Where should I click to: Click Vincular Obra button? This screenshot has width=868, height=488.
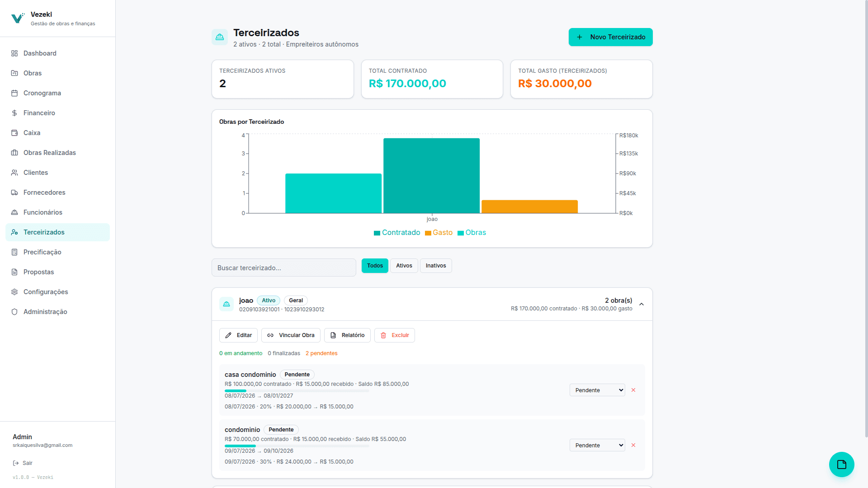point(291,335)
